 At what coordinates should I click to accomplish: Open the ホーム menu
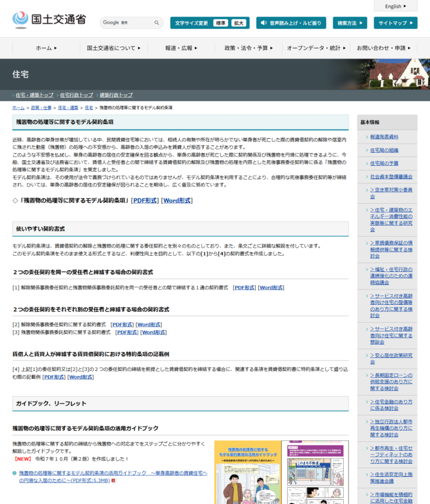[46, 48]
